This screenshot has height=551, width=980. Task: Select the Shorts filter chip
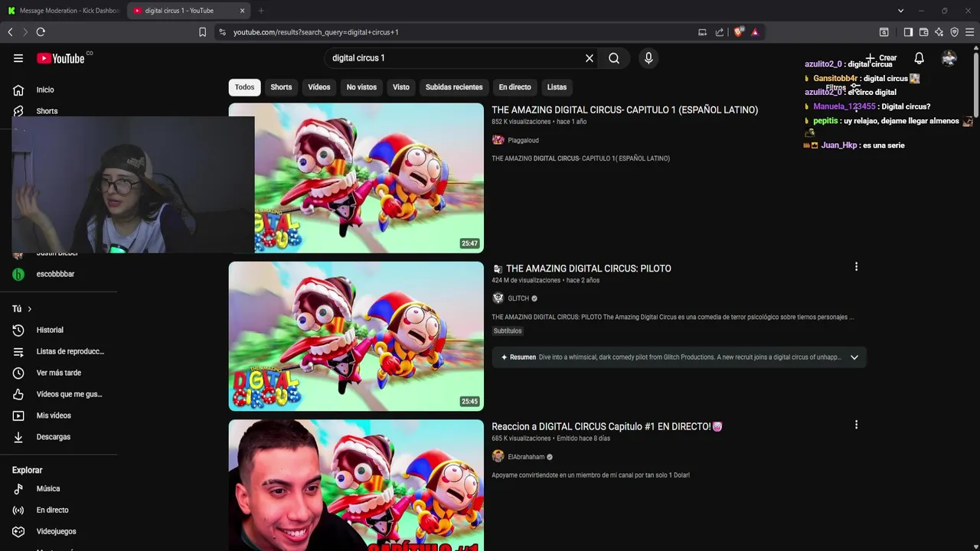tap(281, 87)
